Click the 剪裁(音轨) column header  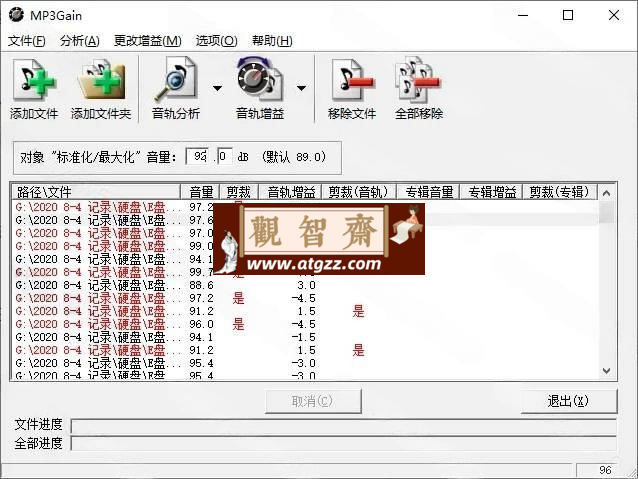click(359, 192)
